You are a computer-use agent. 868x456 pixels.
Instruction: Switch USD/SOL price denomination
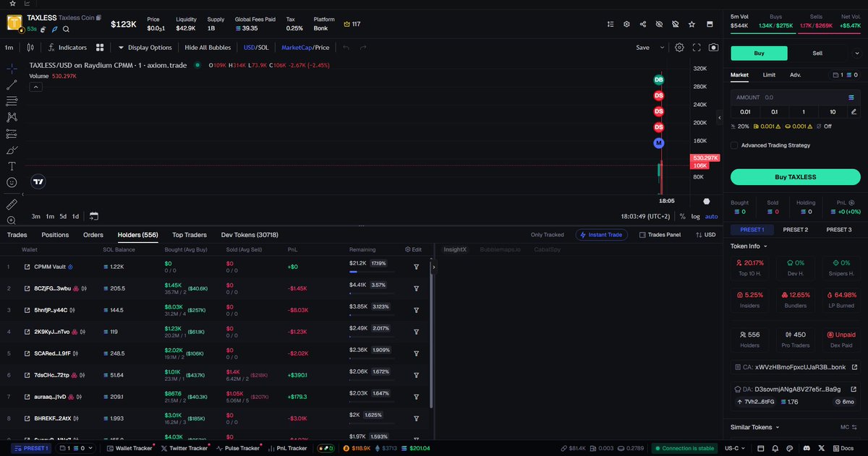point(256,48)
